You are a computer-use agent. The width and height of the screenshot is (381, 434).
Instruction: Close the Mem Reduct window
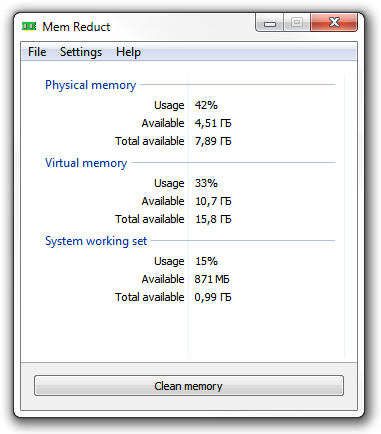click(x=334, y=23)
